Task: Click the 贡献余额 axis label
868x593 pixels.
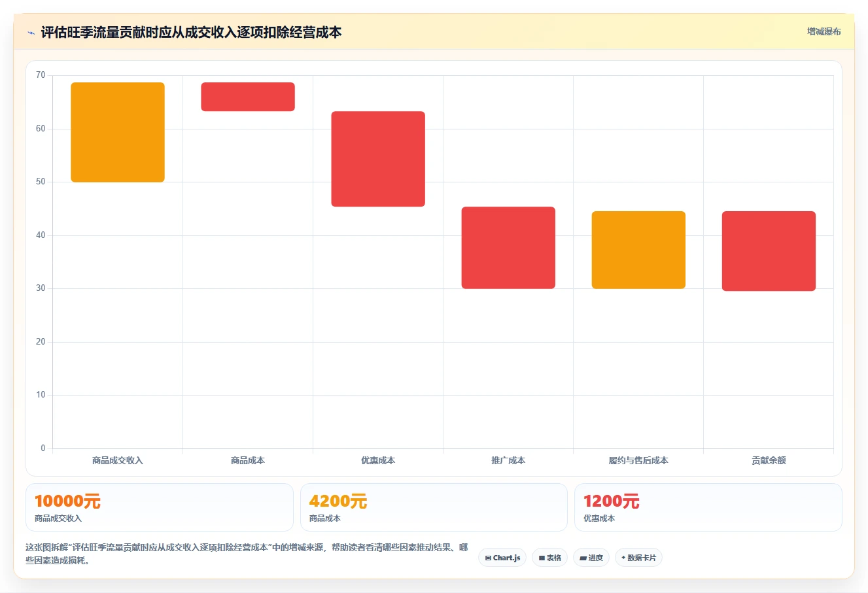Action: pyautogui.click(x=769, y=460)
